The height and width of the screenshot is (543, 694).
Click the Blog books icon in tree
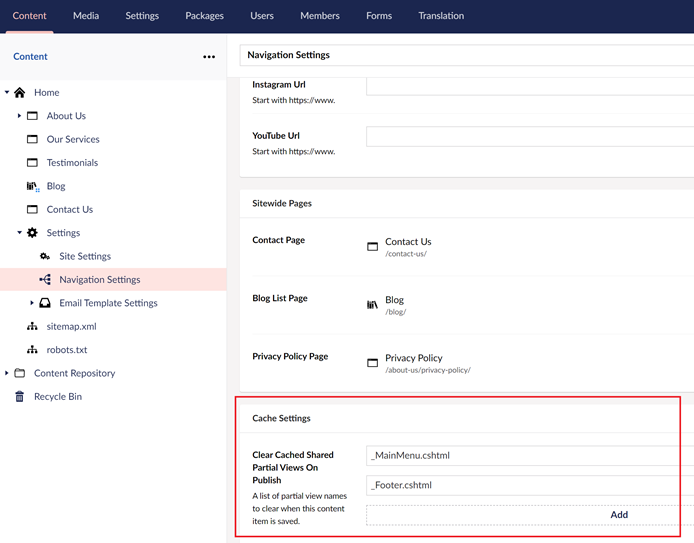(33, 186)
